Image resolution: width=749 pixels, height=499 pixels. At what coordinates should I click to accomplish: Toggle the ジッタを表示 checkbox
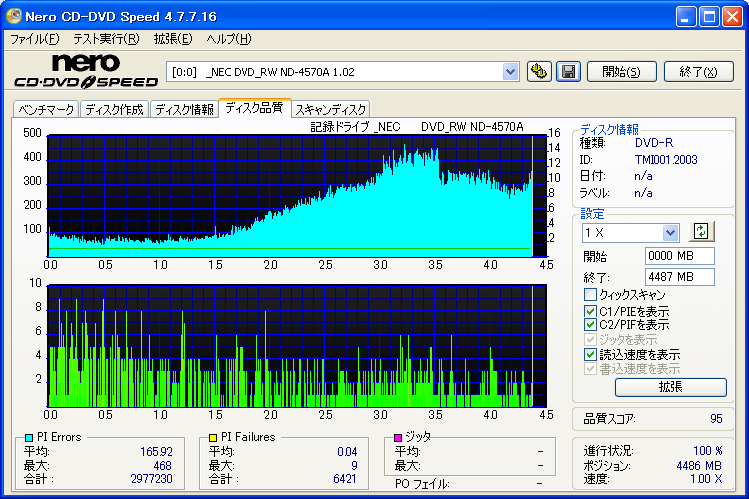[590, 340]
